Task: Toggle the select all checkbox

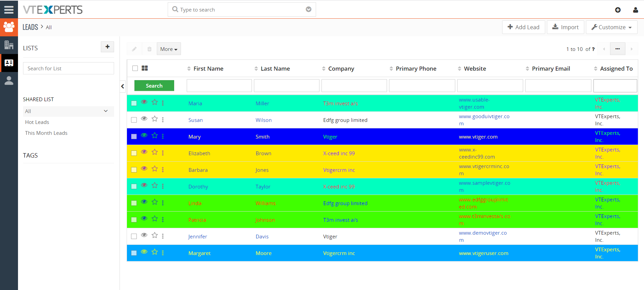Action: (135, 68)
